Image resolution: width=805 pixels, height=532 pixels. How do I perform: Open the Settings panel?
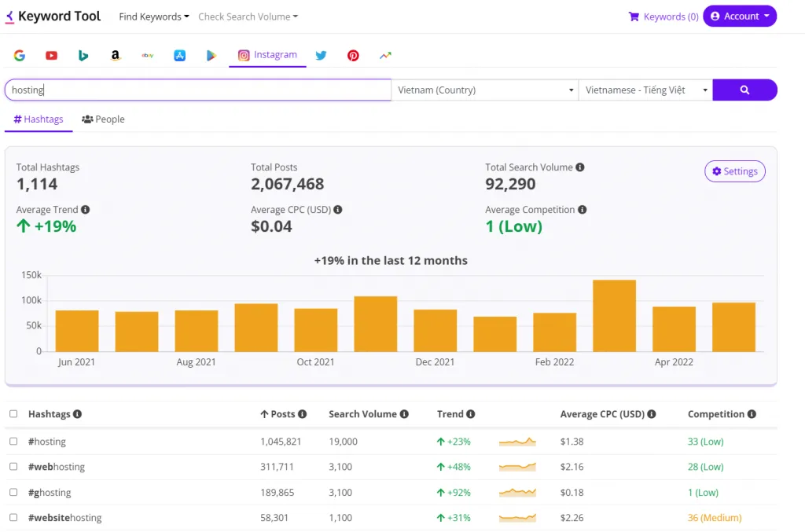[x=734, y=171]
